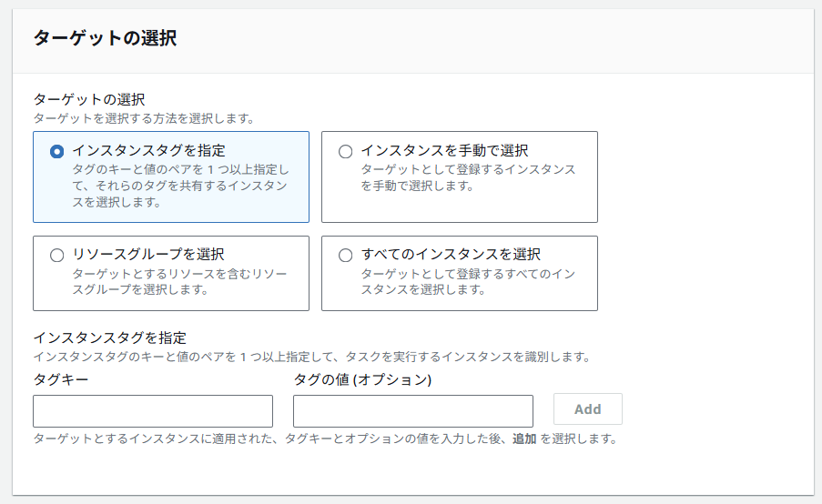Click the ターゲットの選択 sub-label above tiles
This screenshot has height=504, width=822.
coord(89,99)
